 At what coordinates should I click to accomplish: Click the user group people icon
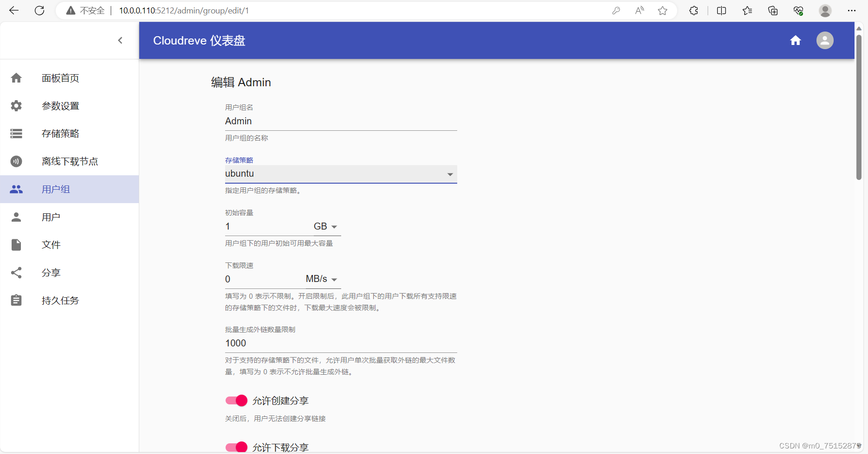16,189
